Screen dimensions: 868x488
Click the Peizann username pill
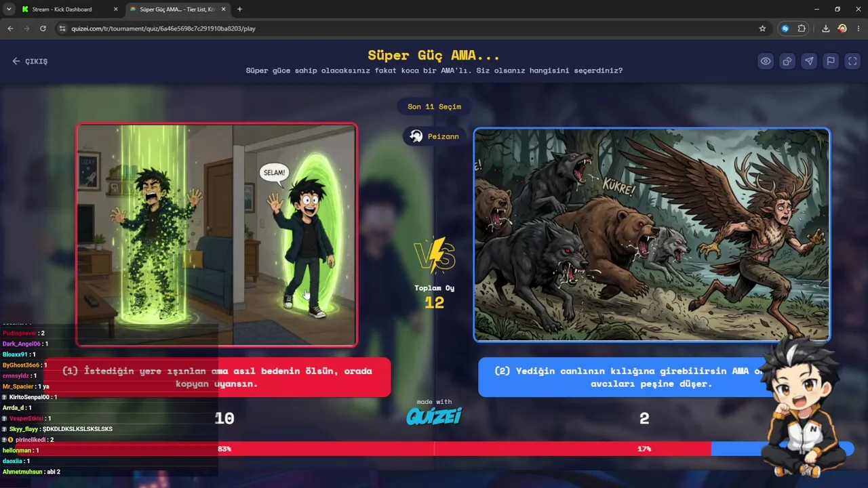pos(435,136)
